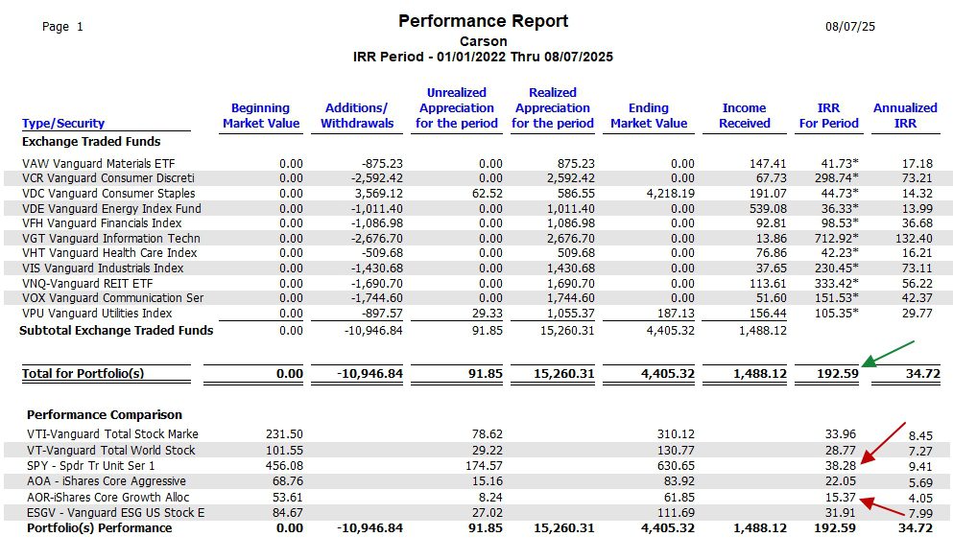Click SPY IRR for period 38.28
The width and height of the screenshot is (953, 560).
click(x=841, y=466)
